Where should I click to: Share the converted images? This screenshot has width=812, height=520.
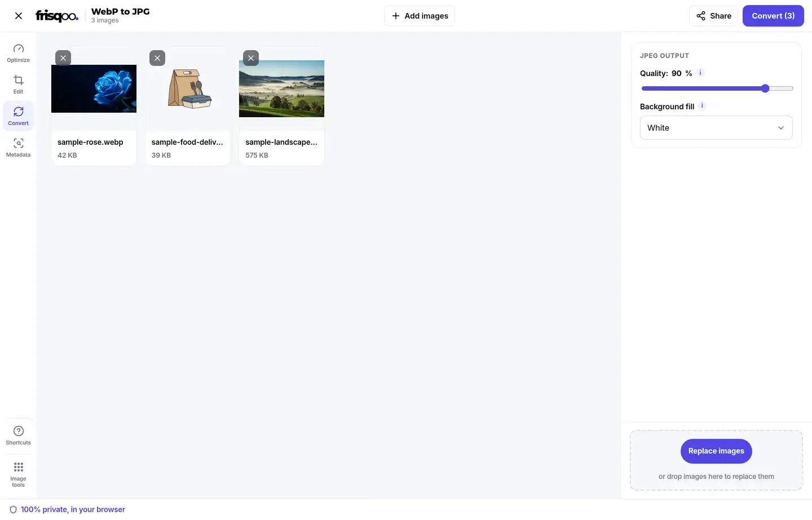[713, 16]
